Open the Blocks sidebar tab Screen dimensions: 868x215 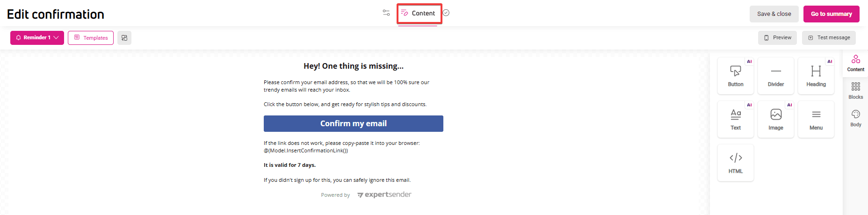(855, 90)
